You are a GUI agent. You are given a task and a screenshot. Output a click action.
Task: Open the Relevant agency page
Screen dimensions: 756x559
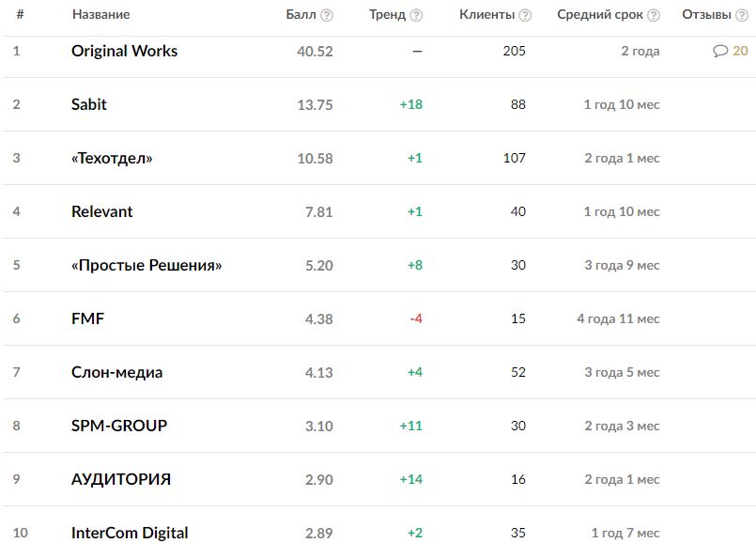[101, 211]
